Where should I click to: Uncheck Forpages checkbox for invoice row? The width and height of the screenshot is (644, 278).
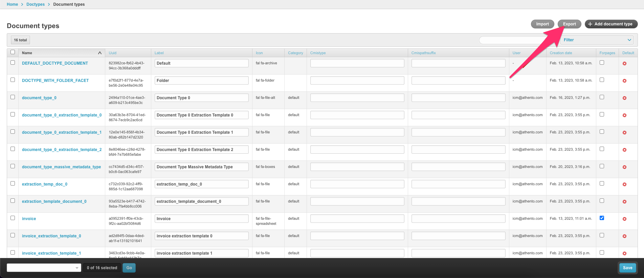pos(602,218)
